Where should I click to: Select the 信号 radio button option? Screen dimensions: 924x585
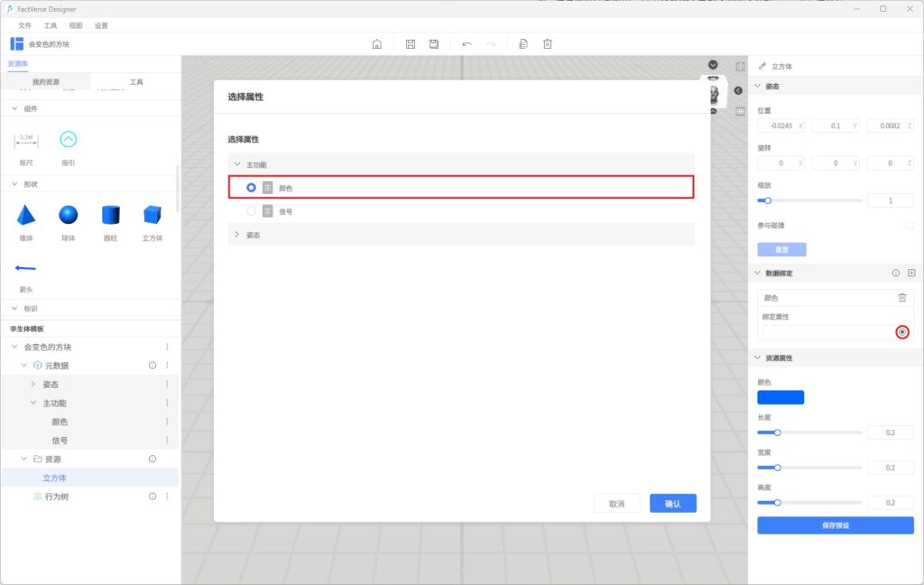click(252, 211)
